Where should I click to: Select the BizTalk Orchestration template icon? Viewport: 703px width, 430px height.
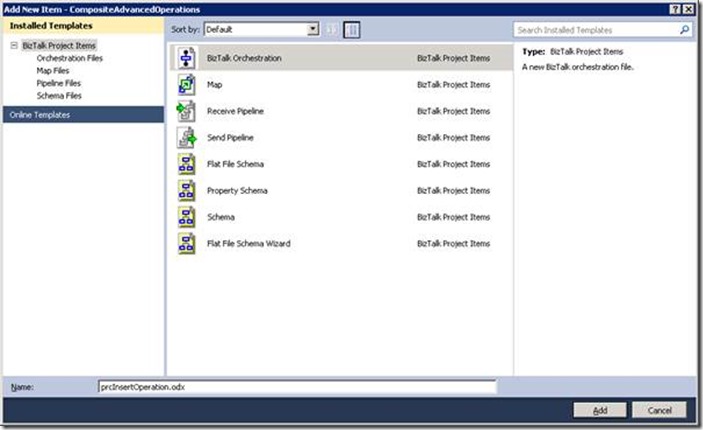187,58
